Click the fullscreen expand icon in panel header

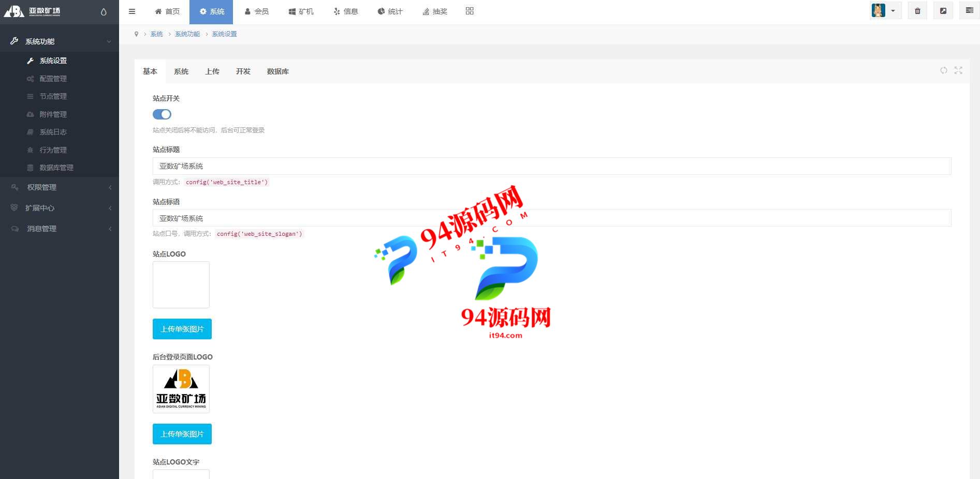(958, 70)
